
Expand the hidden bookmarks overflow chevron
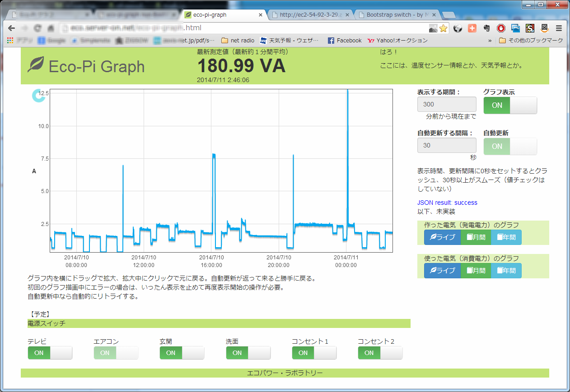click(490, 41)
